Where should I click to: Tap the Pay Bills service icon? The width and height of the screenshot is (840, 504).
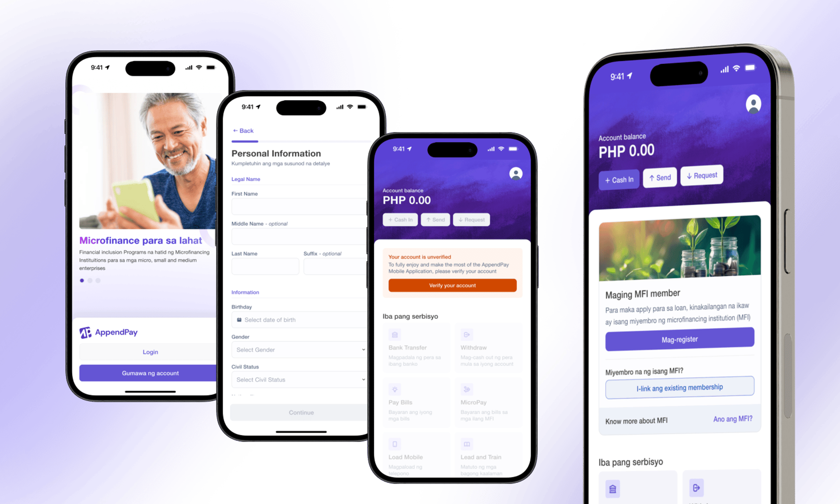tap(394, 389)
